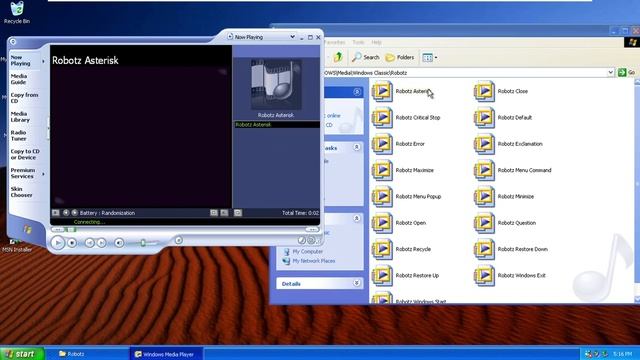This screenshot has height=360, width=640.
Task: Click the Go button beside address bar
Action: [627, 73]
